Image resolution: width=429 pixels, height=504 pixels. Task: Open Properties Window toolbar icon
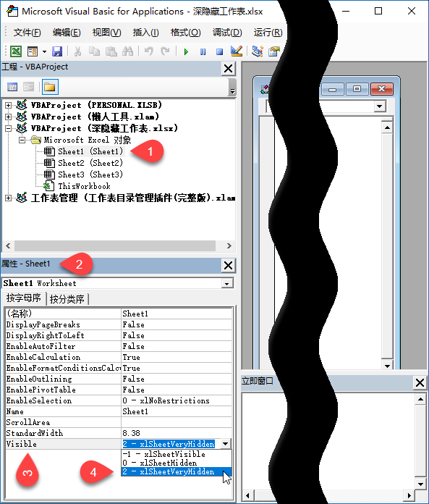click(x=274, y=51)
